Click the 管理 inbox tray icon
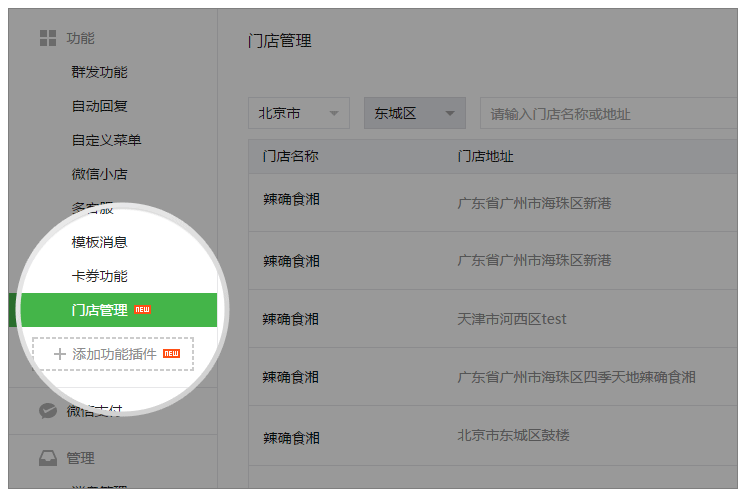The height and width of the screenshot is (496, 750). click(47, 458)
